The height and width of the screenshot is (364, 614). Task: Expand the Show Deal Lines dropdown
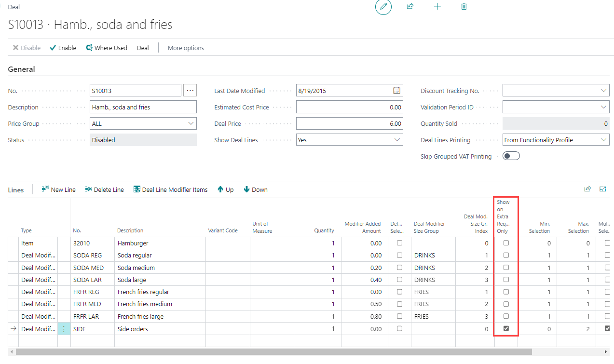click(x=397, y=140)
